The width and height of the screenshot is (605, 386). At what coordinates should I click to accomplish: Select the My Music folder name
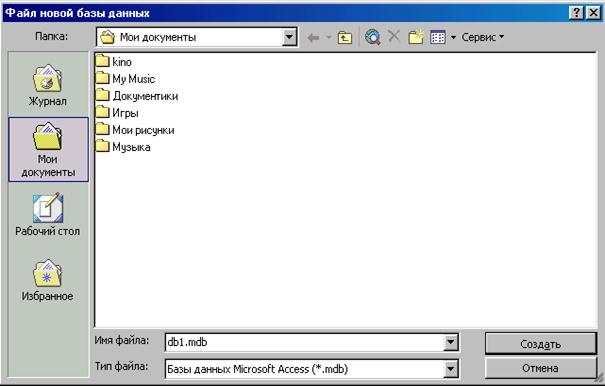click(134, 79)
